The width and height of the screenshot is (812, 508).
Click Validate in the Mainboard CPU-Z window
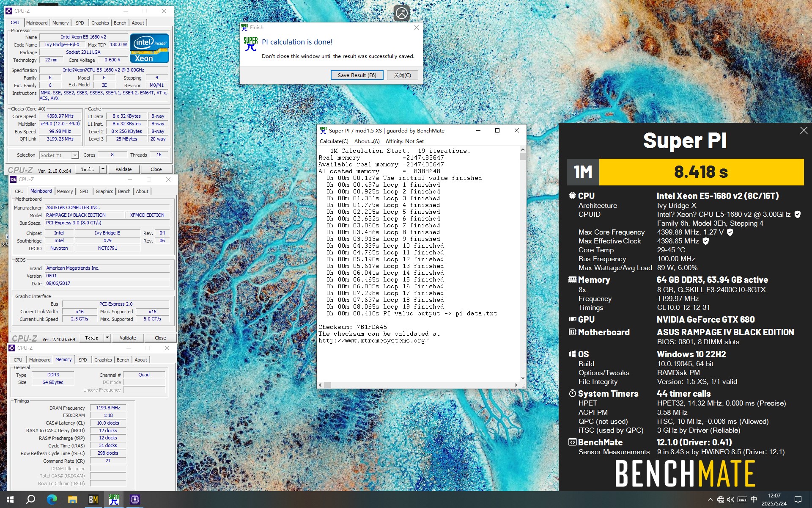(x=128, y=338)
